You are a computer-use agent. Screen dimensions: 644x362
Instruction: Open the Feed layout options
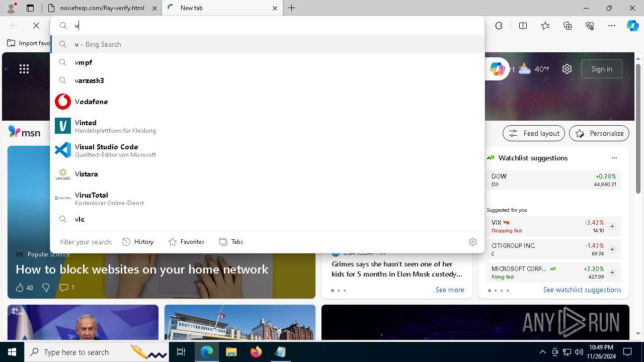[x=534, y=133]
